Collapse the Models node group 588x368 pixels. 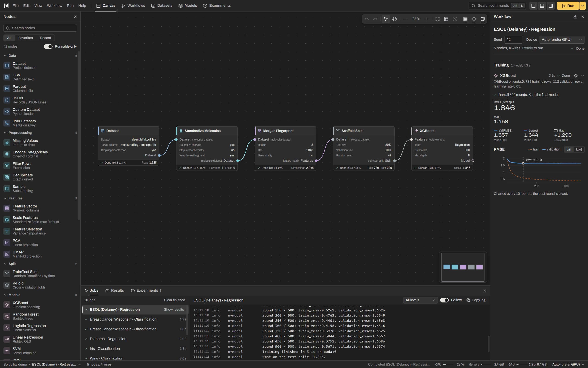[5, 295]
